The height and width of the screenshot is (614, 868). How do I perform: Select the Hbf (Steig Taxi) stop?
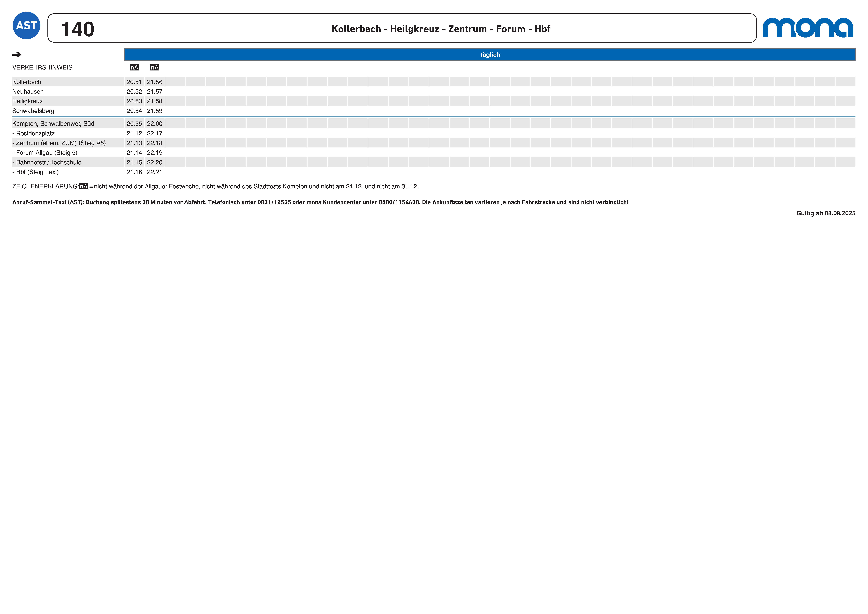[x=36, y=172]
